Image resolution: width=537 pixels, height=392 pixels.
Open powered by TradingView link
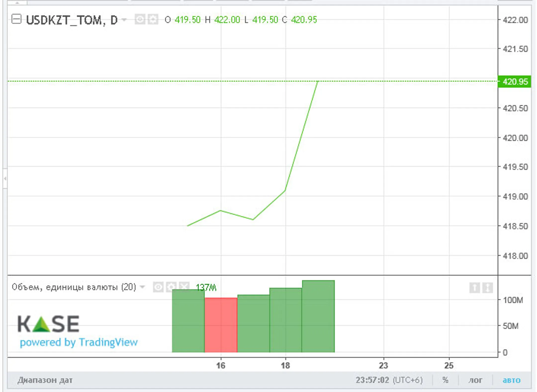tap(79, 342)
